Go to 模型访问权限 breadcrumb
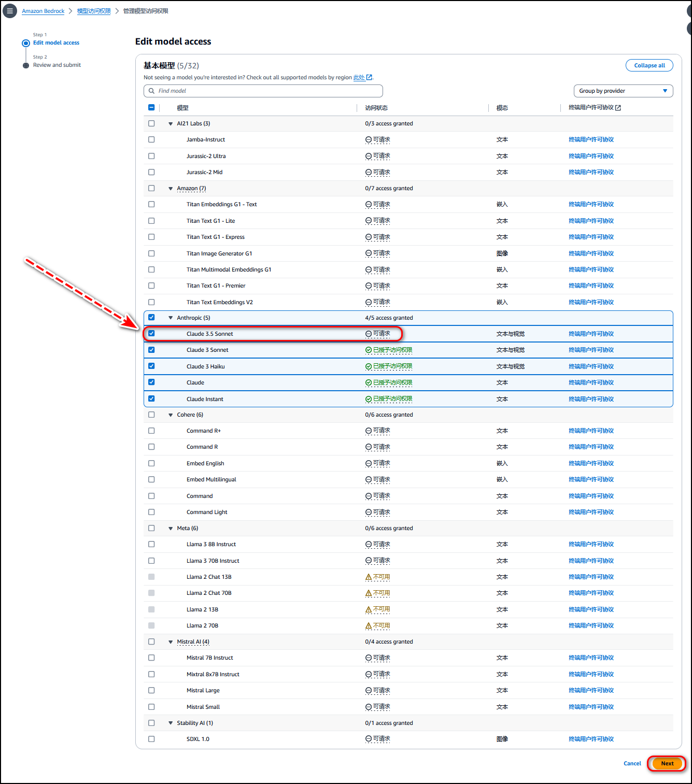The width and height of the screenshot is (692, 784). 94,11
